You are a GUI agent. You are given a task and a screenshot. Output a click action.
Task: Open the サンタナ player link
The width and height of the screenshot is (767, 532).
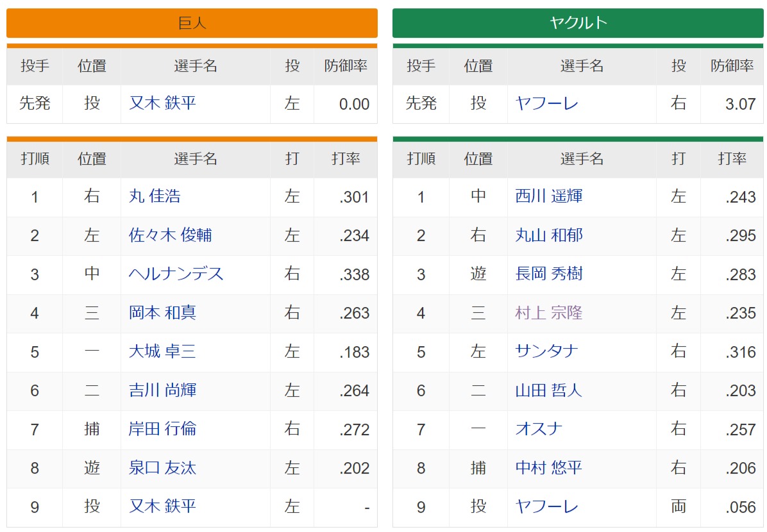[546, 351]
